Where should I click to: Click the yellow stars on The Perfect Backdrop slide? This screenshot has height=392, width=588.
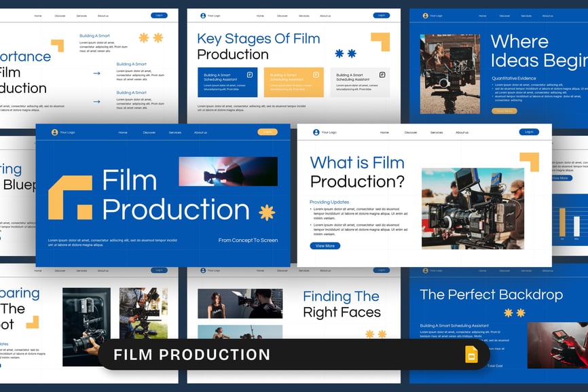pos(514,313)
